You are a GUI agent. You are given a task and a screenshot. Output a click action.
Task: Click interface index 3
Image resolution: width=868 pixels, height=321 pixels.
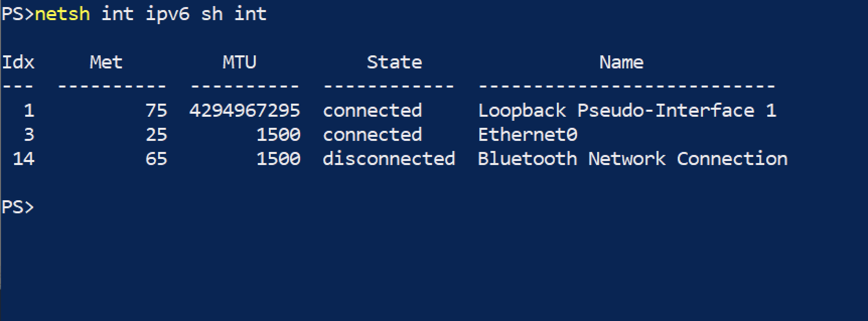(x=29, y=135)
